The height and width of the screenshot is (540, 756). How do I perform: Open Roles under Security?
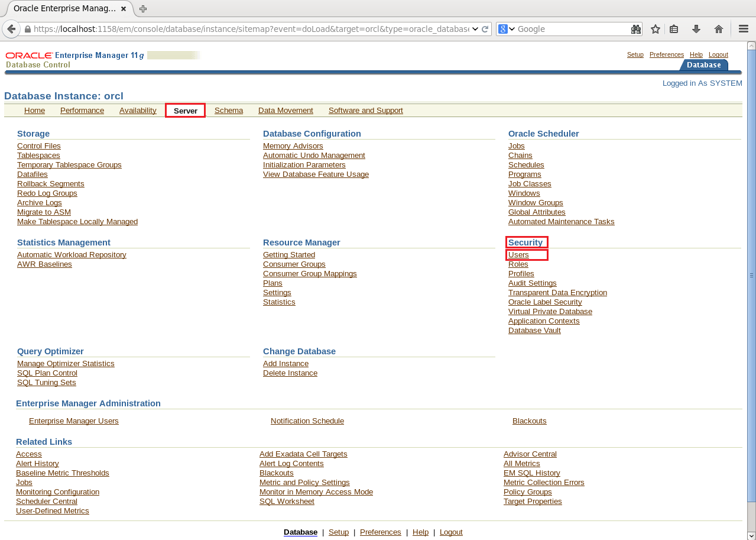point(518,264)
